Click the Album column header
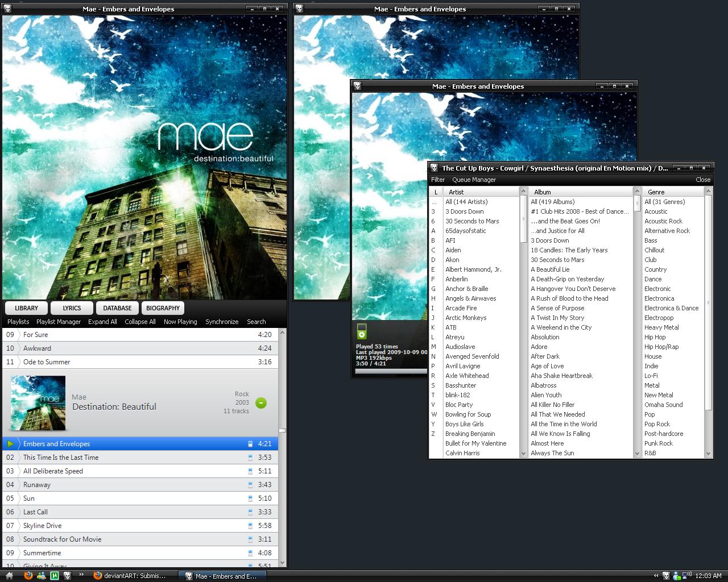 581,192
